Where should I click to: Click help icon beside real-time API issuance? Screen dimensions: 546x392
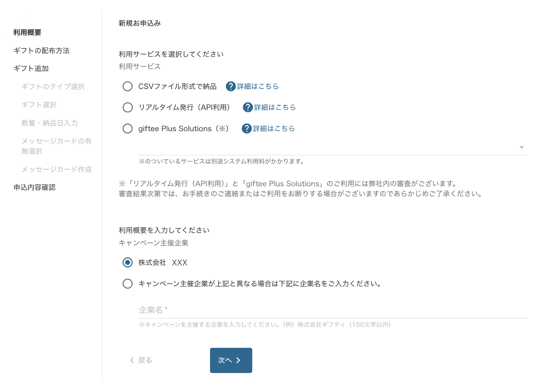click(x=248, y=107)
